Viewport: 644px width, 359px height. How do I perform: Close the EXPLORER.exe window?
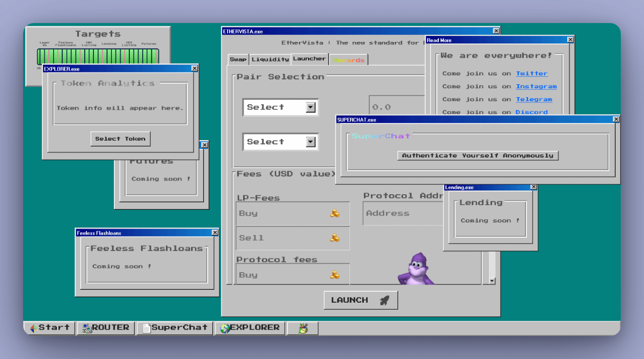click(x=194, y=68)
